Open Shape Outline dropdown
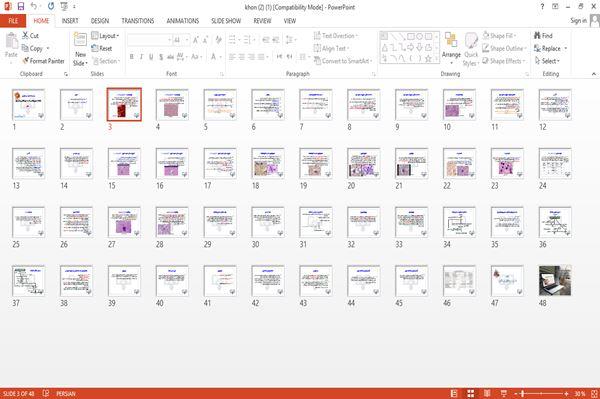 tap(505, 48)
